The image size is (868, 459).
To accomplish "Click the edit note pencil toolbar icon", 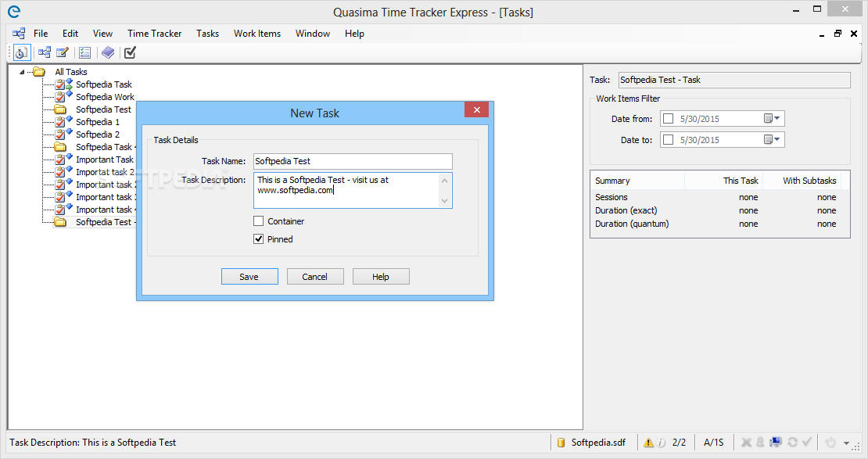I will [63, 52].
